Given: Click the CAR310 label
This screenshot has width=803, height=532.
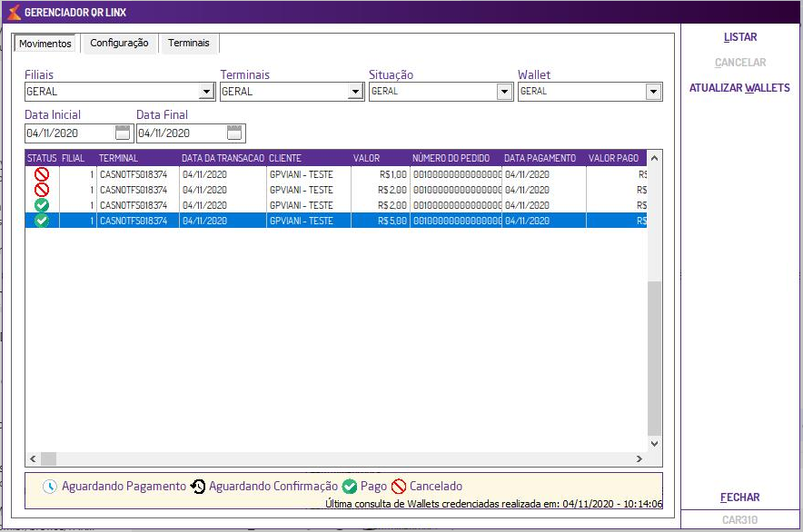Looking at the screenshot, I should tap(739, 520).
